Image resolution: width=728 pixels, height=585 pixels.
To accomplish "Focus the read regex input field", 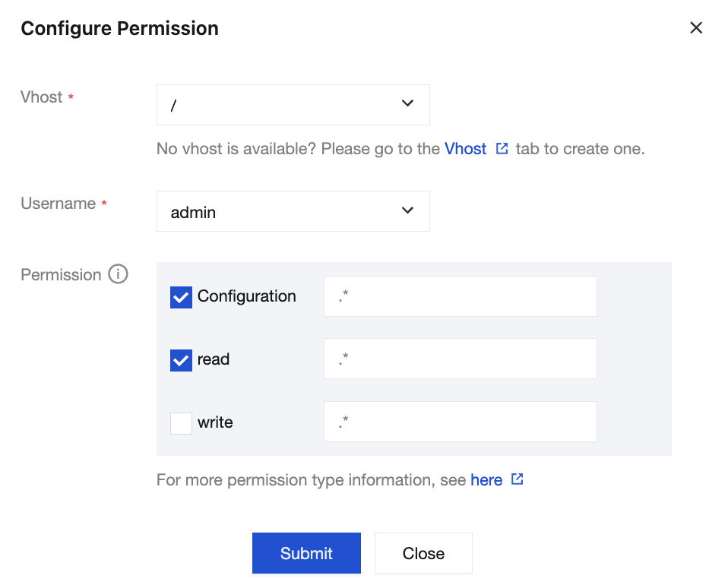I will (x=460, y=359).
